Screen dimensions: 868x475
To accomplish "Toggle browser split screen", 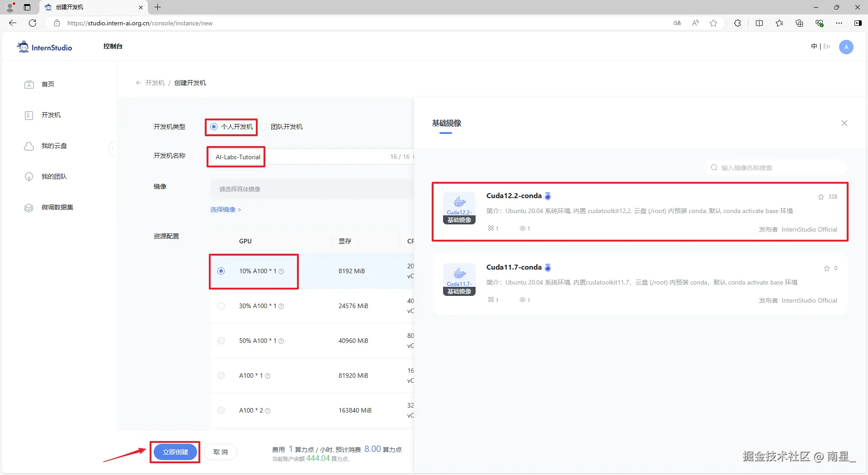I will 759,23.
